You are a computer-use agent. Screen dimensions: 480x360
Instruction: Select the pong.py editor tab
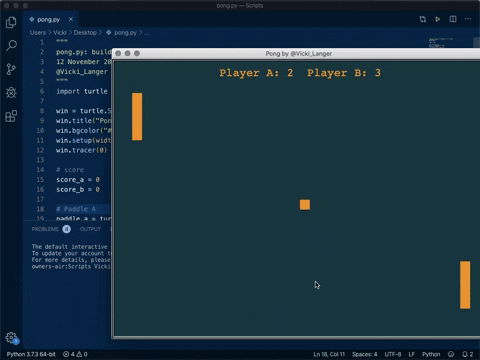point(45,20)
